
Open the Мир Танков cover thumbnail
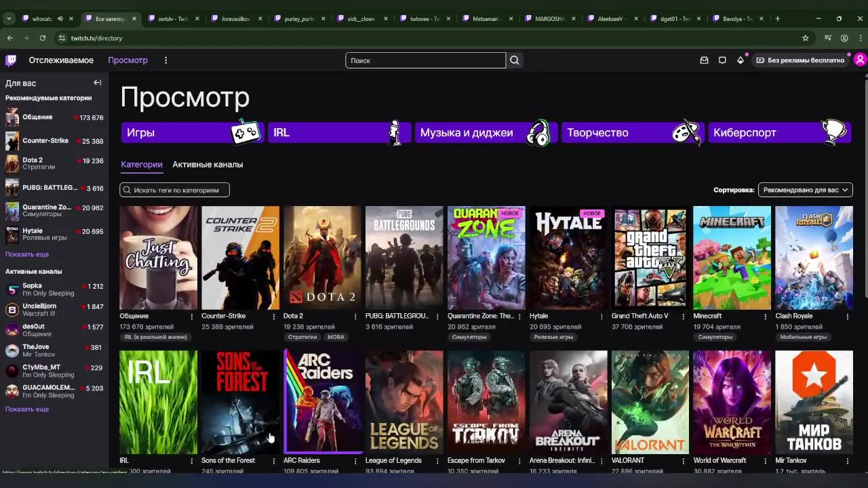[814, 402]
